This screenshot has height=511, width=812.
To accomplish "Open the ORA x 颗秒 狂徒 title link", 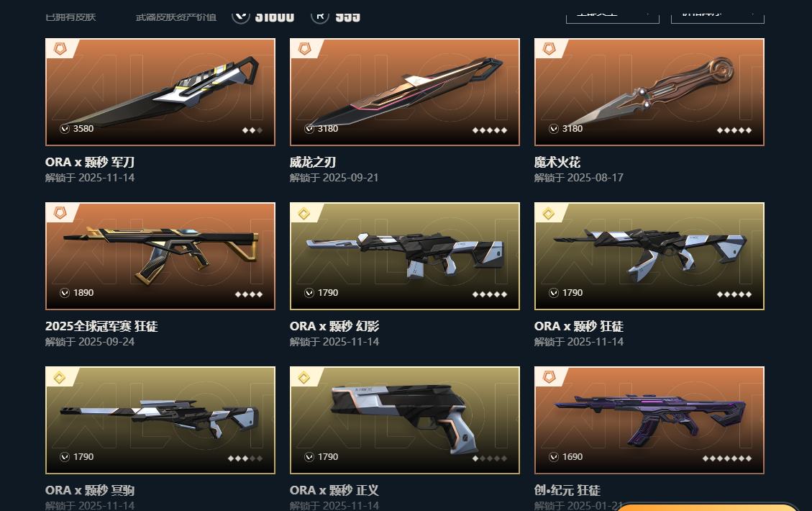I will pyautogui.click(x=579, y=326).
